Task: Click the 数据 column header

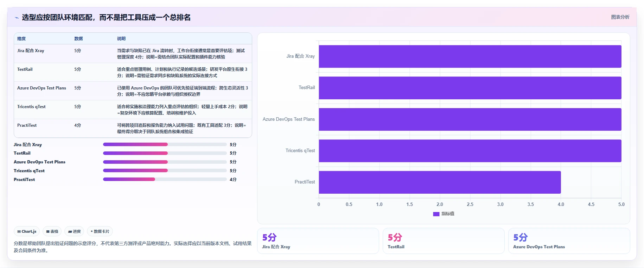Action: point(78,39)
